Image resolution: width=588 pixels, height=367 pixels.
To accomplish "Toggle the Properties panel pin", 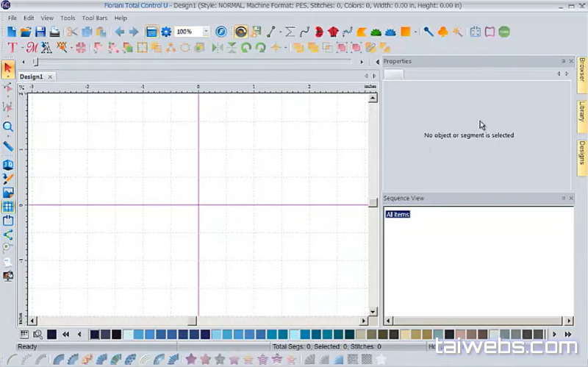I will (564, 62).
